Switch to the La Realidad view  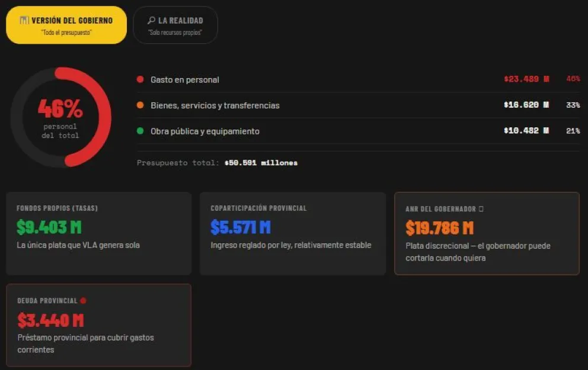point(175,25)
